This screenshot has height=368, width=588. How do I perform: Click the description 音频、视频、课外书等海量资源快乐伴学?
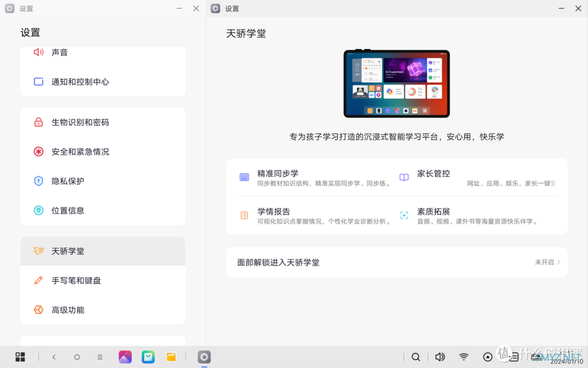pos(478,221)
